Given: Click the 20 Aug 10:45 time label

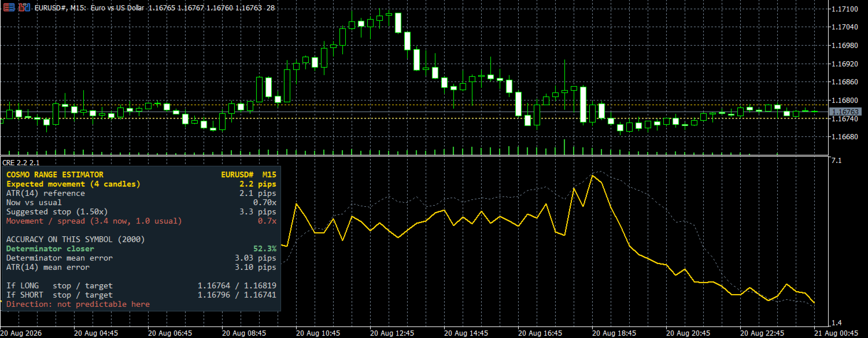Looking at the screenshot, I should (318, 333).
